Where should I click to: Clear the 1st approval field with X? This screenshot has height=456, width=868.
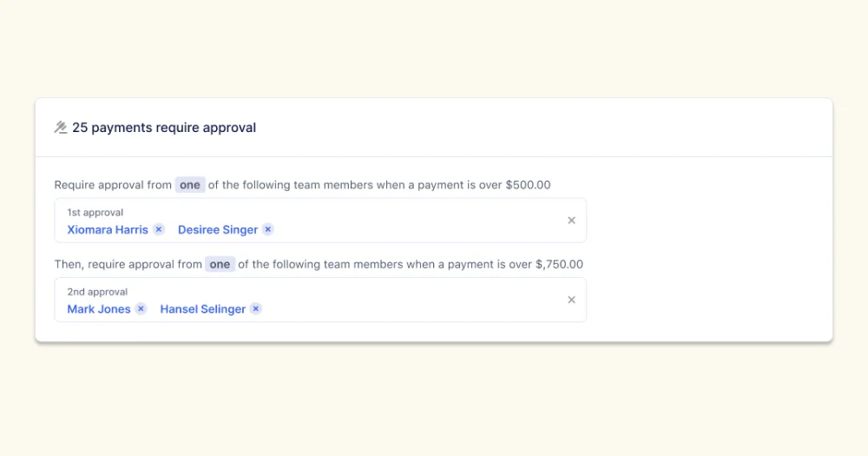pyautogui.click(x=571, y=221)
